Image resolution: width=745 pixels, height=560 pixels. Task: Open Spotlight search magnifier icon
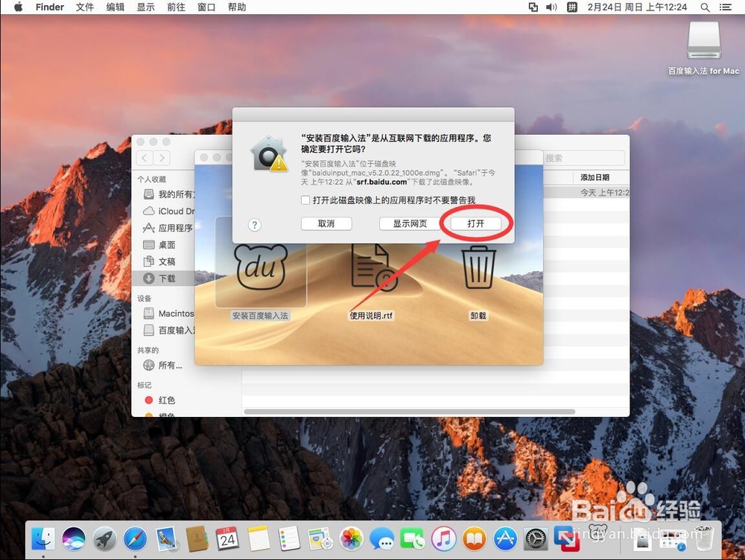pyautogui.click(x=706, y=7)
